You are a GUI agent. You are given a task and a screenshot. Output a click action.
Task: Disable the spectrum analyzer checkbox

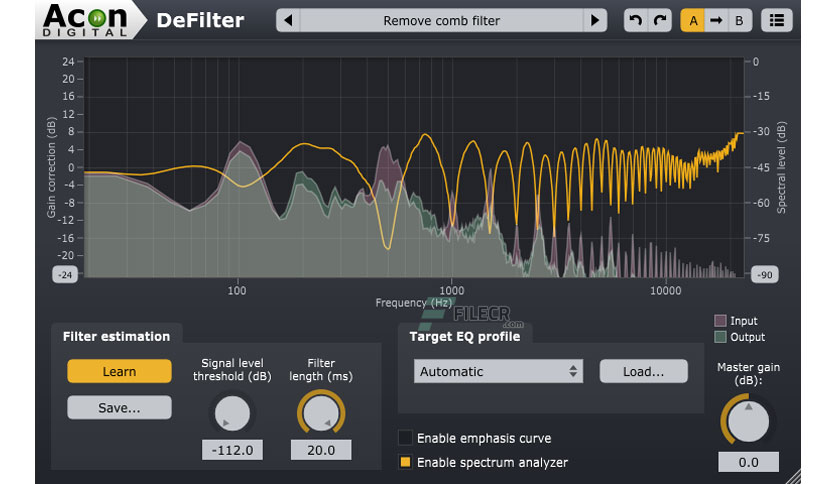tap(405, 462)
